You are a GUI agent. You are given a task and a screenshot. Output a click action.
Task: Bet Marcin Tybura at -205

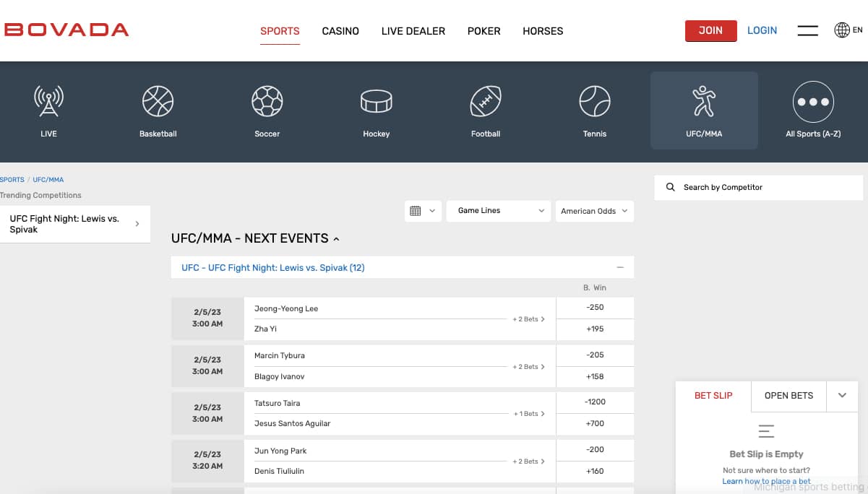pyautogui.click(x=595, y=355)
